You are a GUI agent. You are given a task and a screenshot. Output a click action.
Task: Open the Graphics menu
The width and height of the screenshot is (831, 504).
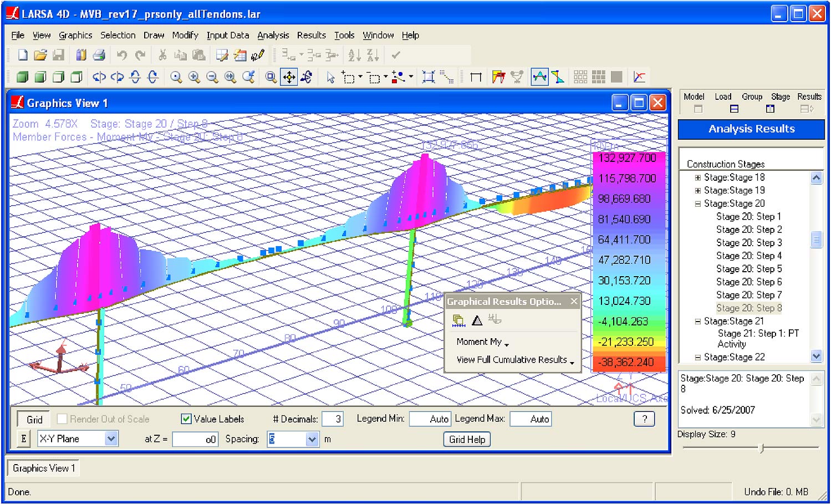[x=75, y=35]
